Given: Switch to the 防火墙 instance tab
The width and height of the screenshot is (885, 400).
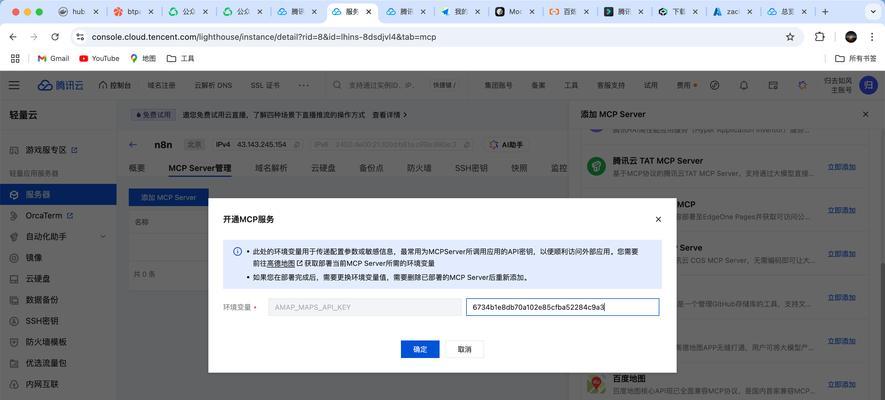Looking at the screenshot, I should [419, 168].
